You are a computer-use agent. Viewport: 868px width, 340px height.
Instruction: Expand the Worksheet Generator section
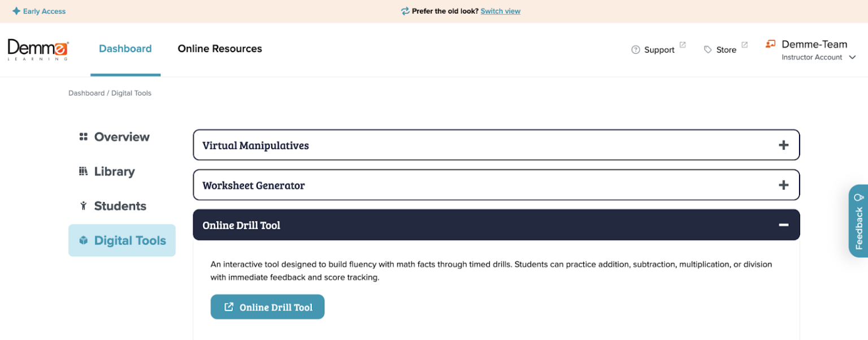pyautogui.click(x=784, y=184)
